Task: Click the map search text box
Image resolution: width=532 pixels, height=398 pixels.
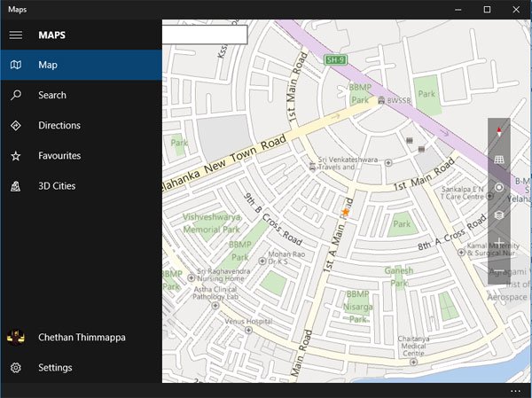Action: [x=204, y=35]
